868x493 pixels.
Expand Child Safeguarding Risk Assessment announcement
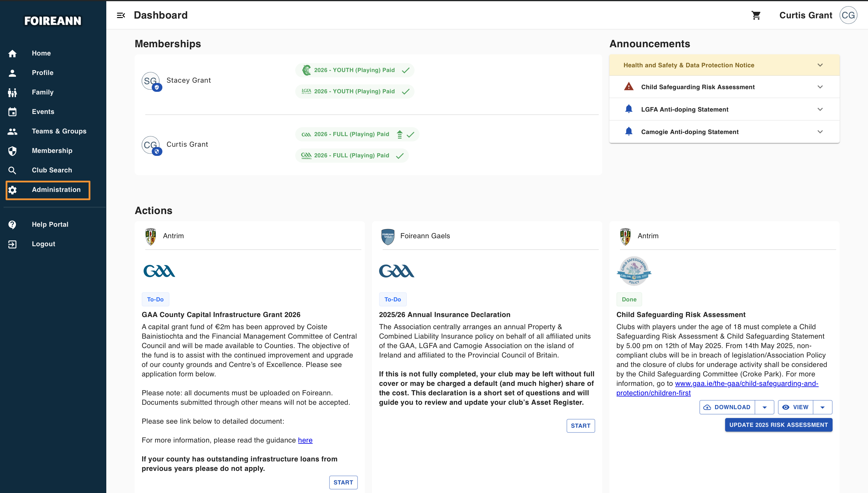[x=724, y=87]
